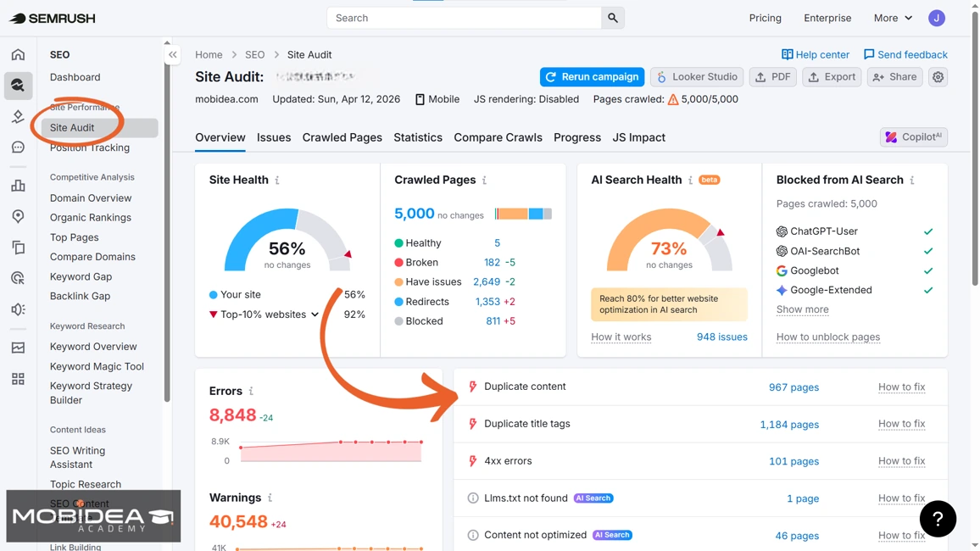Screen dimensions: 980x551
Task: Collapse the sidebar with the double-chevron control
Action: click(x=172, y=53)
